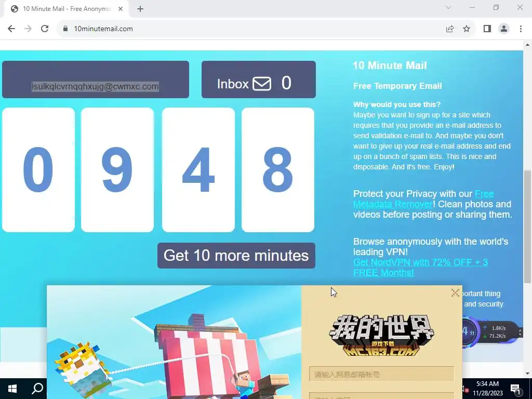The height and width of the screenshot is (399, 532).
Task: Click the Free Temporary Email heading
Action: pos(397,86)
